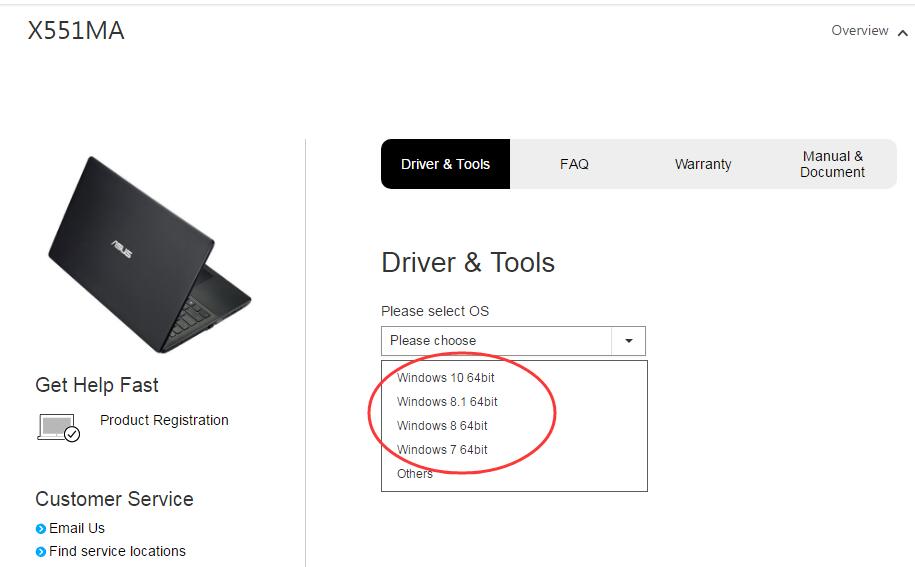Click the product registration laptop icon
The height and width of the screenshot is (567, 915).
click(x=58, y=428)
